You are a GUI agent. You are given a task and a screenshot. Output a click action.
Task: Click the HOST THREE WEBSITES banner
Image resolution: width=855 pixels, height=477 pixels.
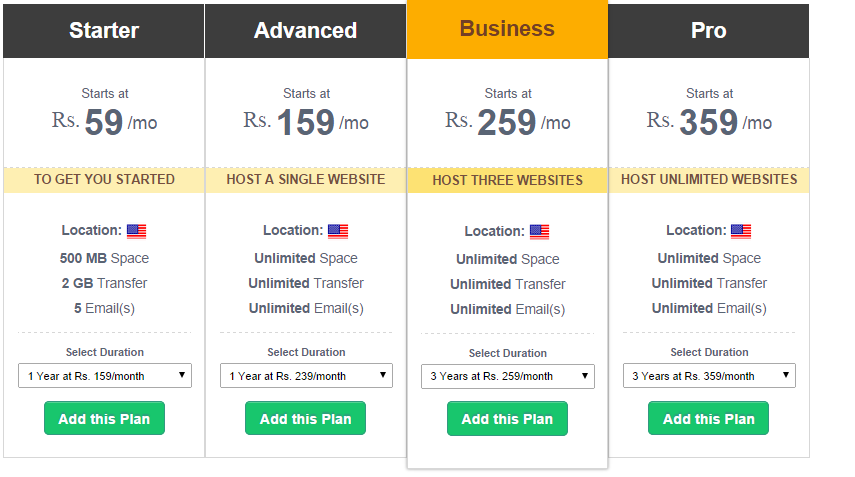point(507,180)
